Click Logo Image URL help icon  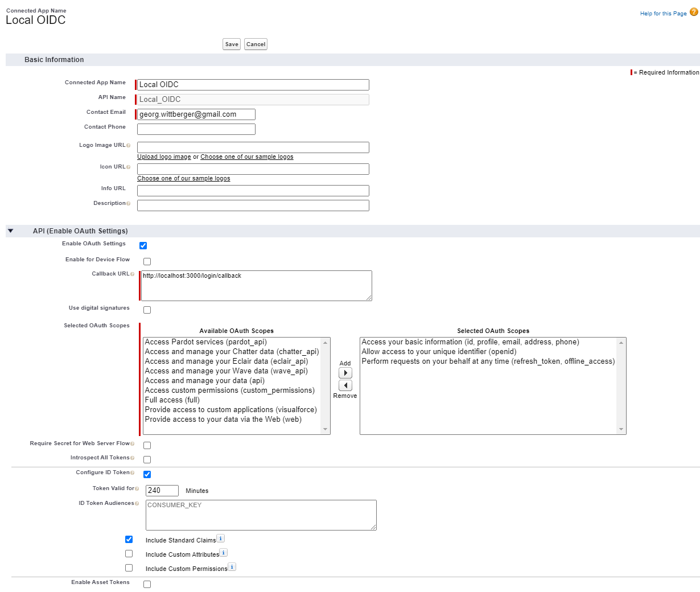(128, 146)
